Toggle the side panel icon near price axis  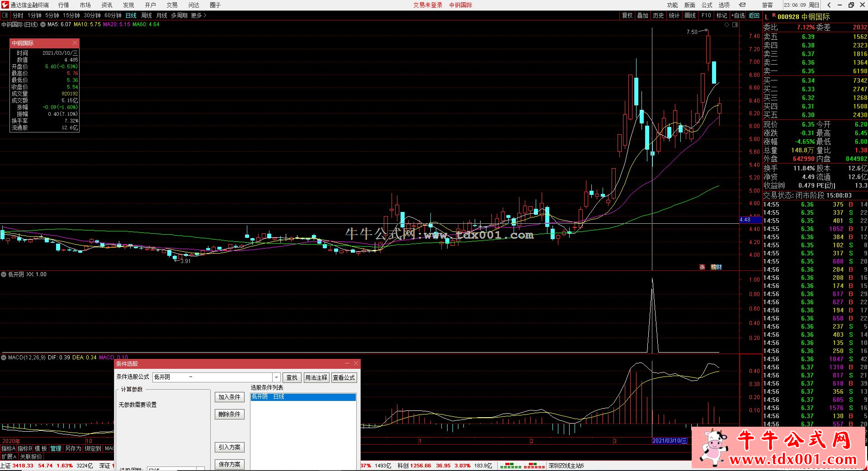(x=735, y=25)
